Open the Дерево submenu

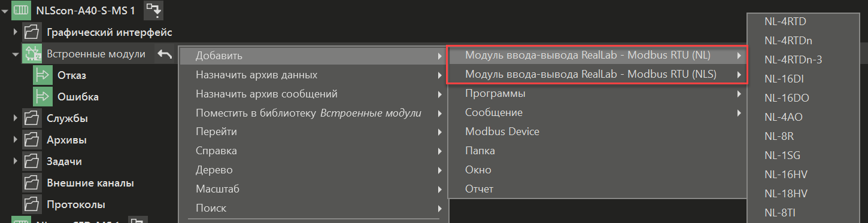pos(313,170)
